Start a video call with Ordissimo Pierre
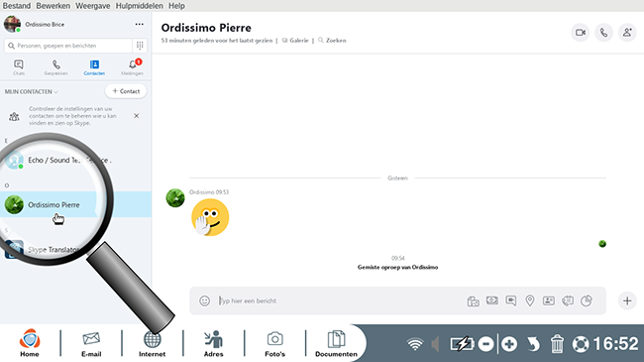The height and width of the screenshot is (362, 644). coord(581,33)
